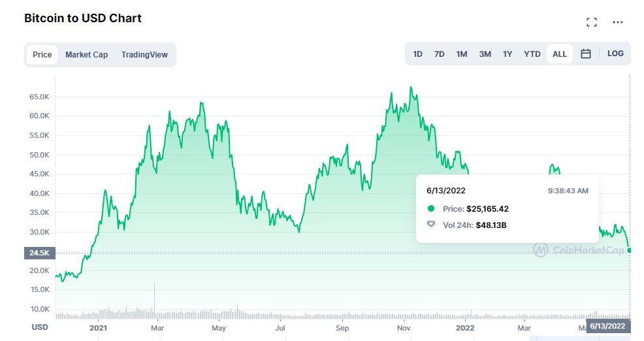This screenshot has height=341, width=644.
Task: Select the 1M time range
Action: coord(462,54)
